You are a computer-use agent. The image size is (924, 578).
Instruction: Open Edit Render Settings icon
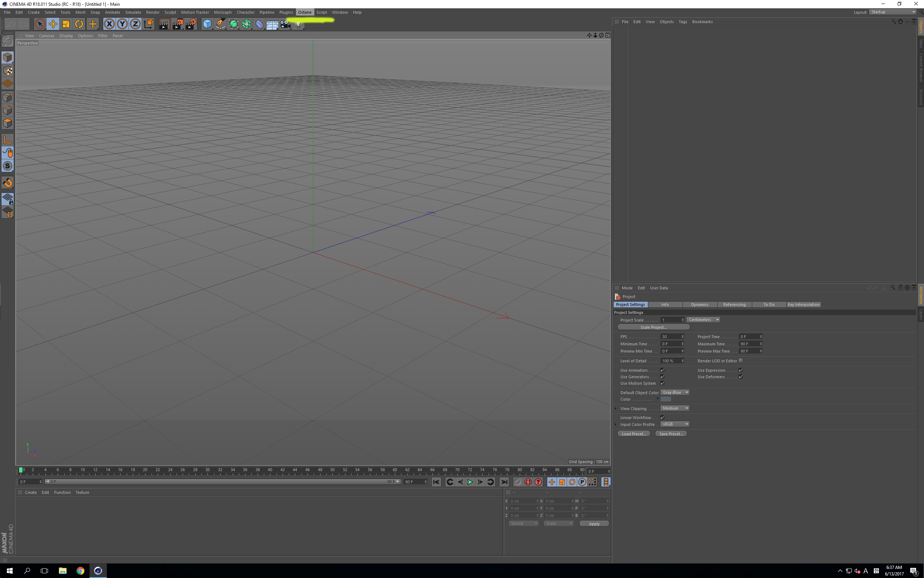(x=191, y=24)
